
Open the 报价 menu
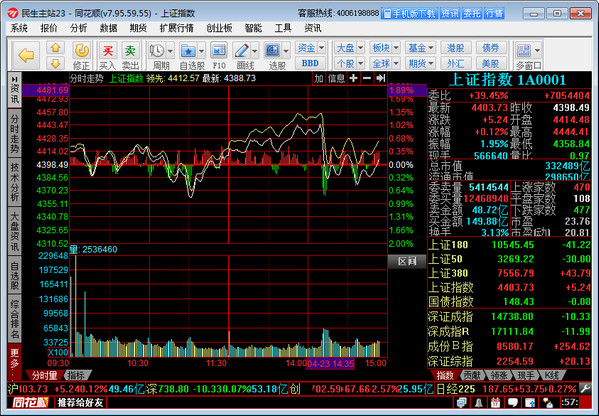point(49,28)
